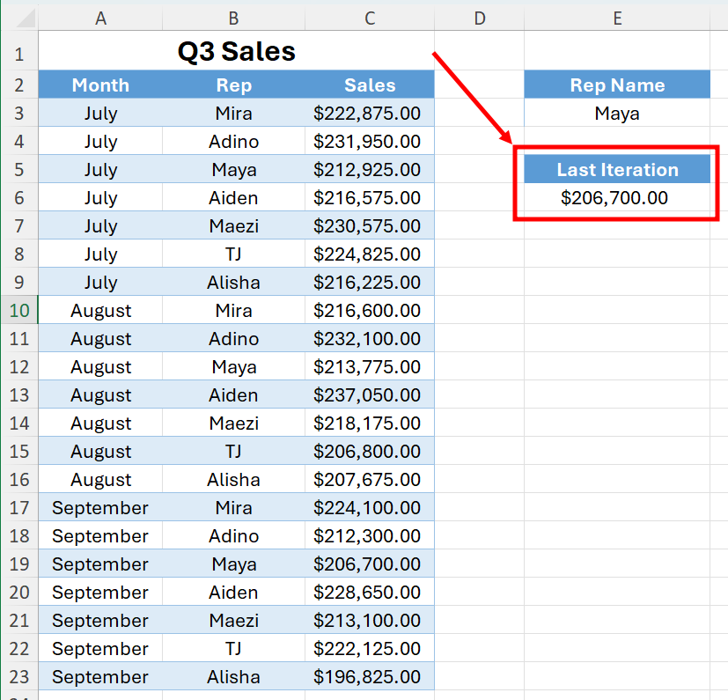This screenshot has height=700, width=728.
Task: Click the Q3 Sales title cell
Action: click(236, 51)
